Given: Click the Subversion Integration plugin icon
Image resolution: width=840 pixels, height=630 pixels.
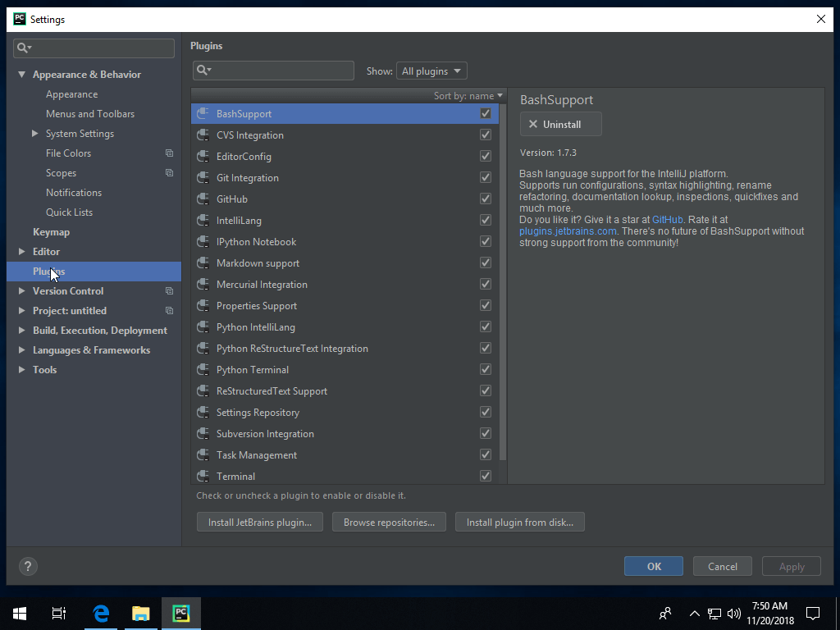Looking at the screenshot, I should click(203, 434).
